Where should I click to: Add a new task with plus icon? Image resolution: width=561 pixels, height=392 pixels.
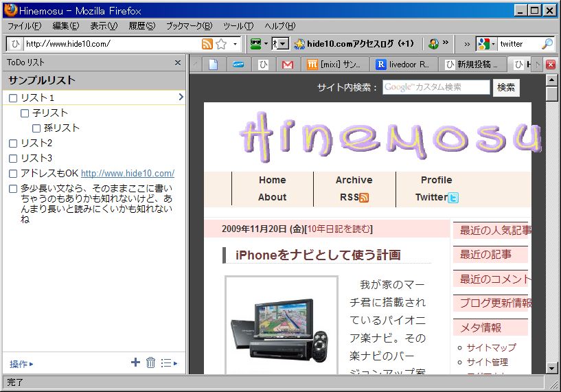[x=135, y=362]
